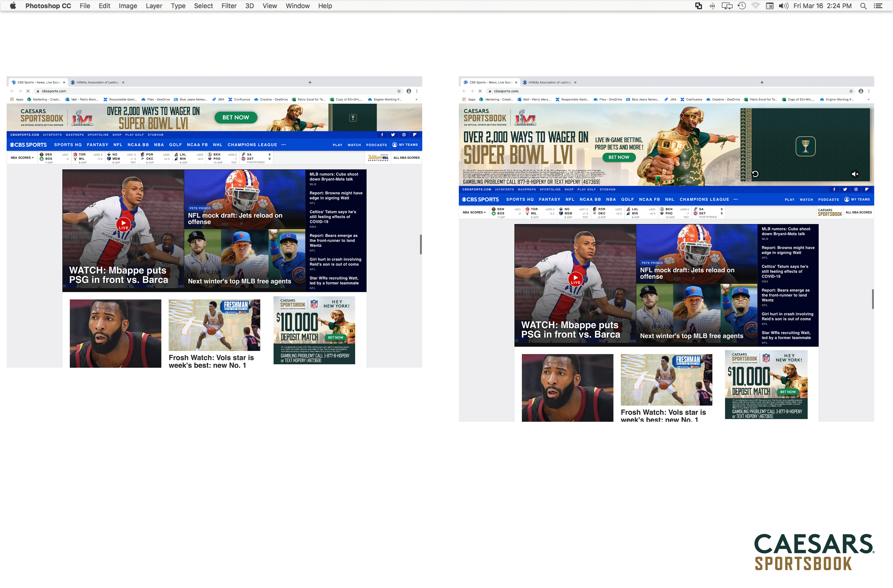893x588 pixels.
Task: Unmute the ad video in right browser
Action: (x=855, y=174)
